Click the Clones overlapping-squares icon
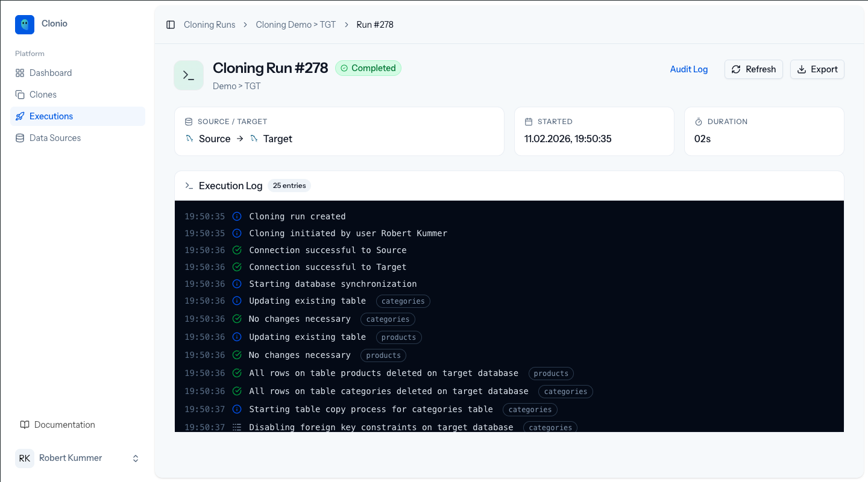The image size is (868, 482). [21, 94]
